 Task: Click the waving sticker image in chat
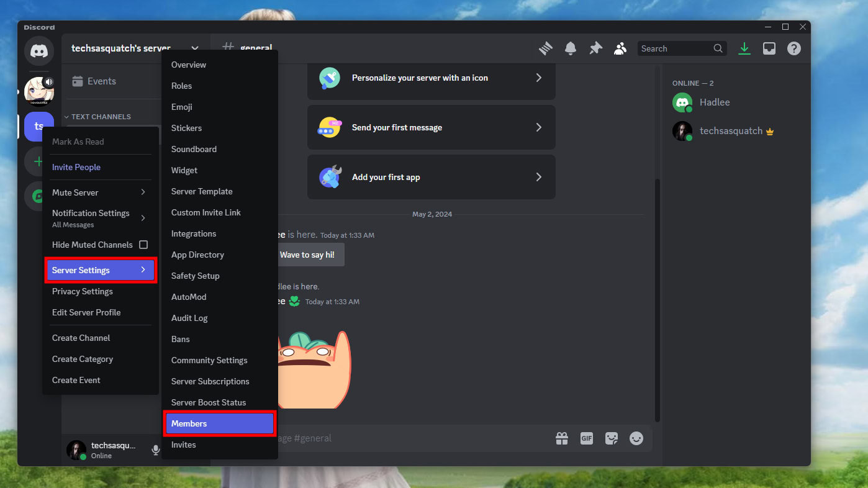point(314,369)
